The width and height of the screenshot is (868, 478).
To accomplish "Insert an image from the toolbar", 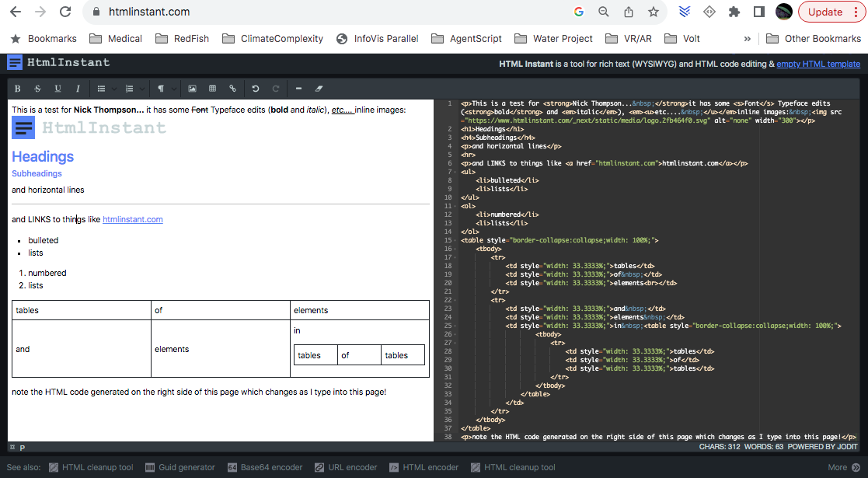I will tap(192, 89).
